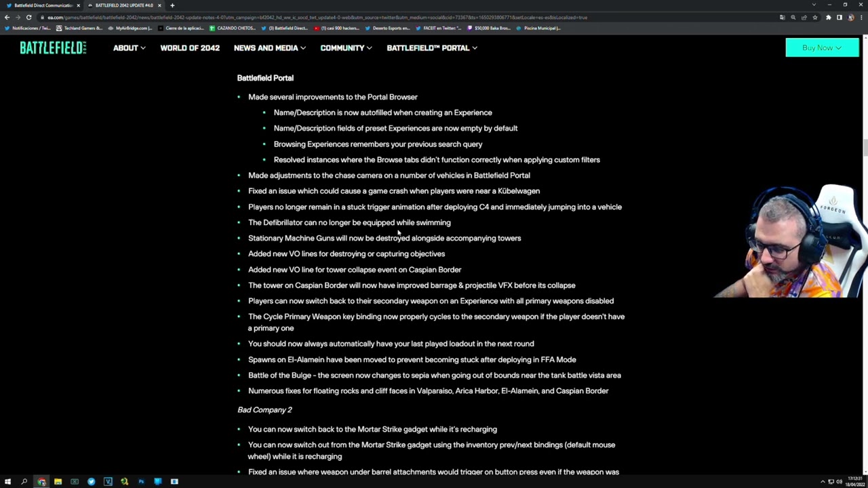Click the 'Defibrillator can no longer be equipped' line

tap(349, 222)
